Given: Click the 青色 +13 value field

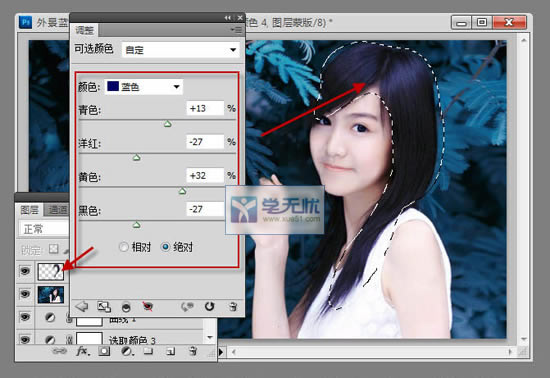Looking at the screenshot, I should [205, 108].
